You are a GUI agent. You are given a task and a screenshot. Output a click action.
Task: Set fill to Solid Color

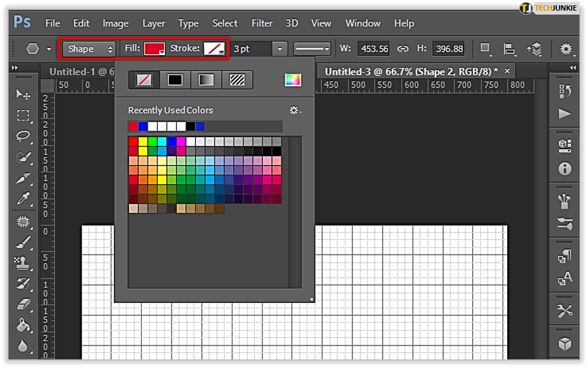(x=175, y=80)
